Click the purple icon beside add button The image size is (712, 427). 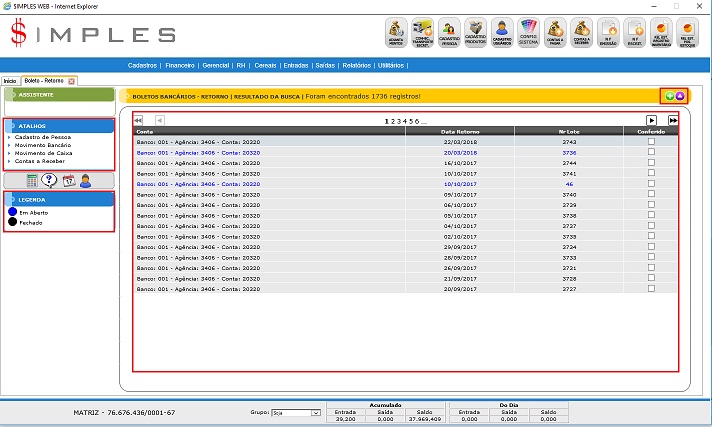pos(680,96)
